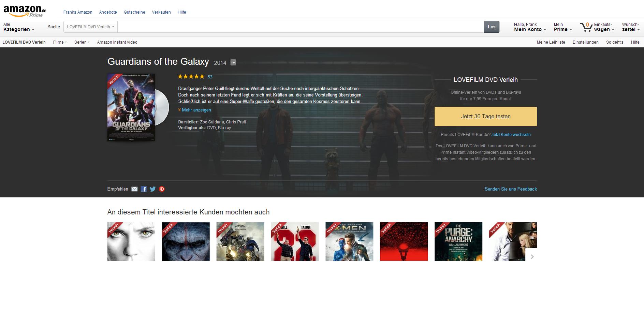
Task: Open the 53 reviews count link
Action: click(210, 77)
